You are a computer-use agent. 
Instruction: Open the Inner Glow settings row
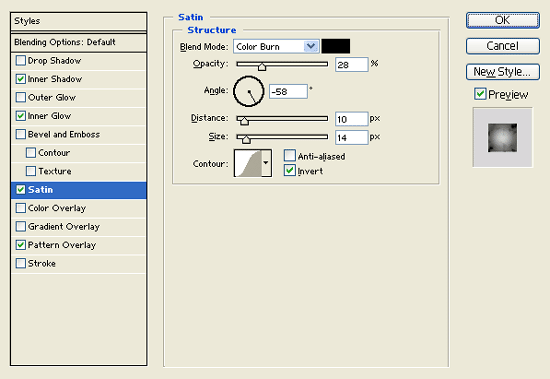(x=79, y=116)
